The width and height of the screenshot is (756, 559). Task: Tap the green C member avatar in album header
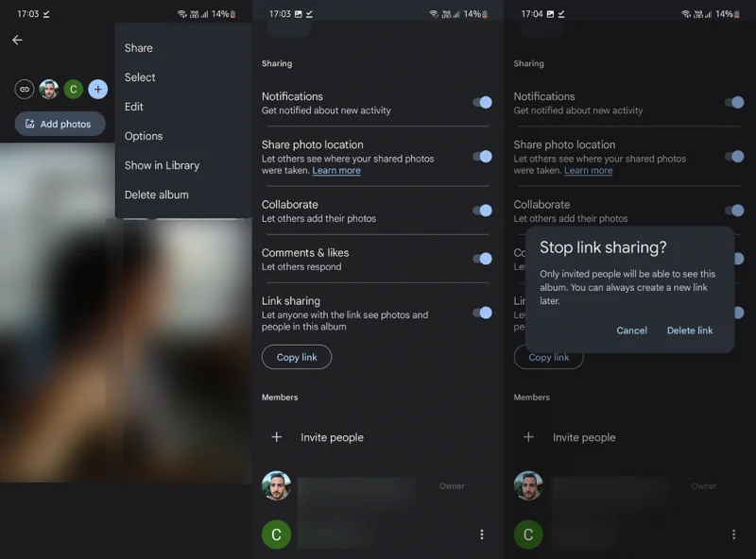74,89
